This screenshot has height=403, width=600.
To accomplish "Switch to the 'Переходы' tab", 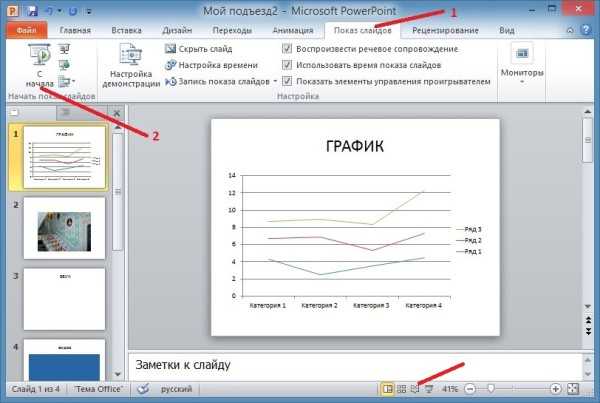I will tap(232, 30).
